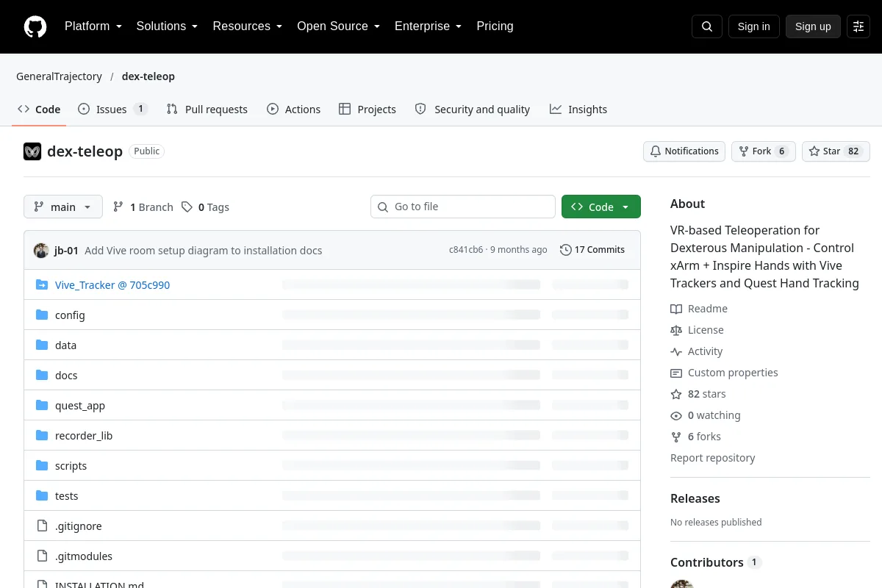Switch to the Pull requests tab
The height and width of the screenshot is (588, 882).
tap(207, 109)
